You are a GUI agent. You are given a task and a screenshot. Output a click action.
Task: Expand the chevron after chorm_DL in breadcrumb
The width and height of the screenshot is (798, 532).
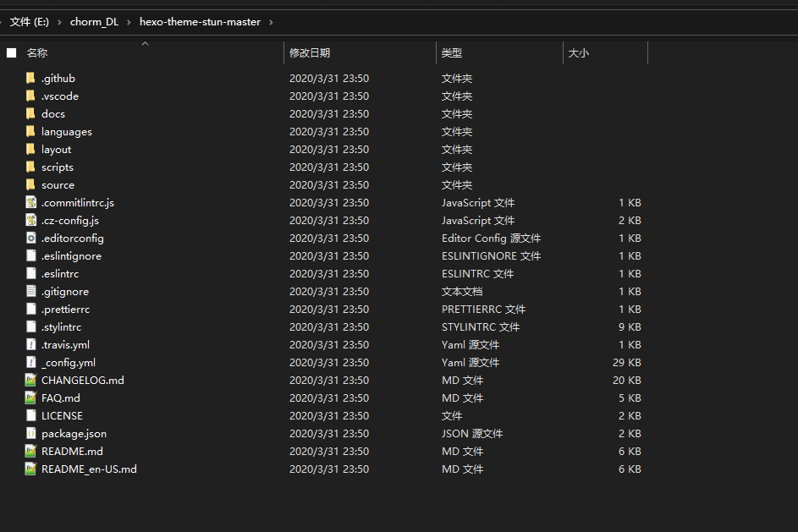(x=129, y=22)
